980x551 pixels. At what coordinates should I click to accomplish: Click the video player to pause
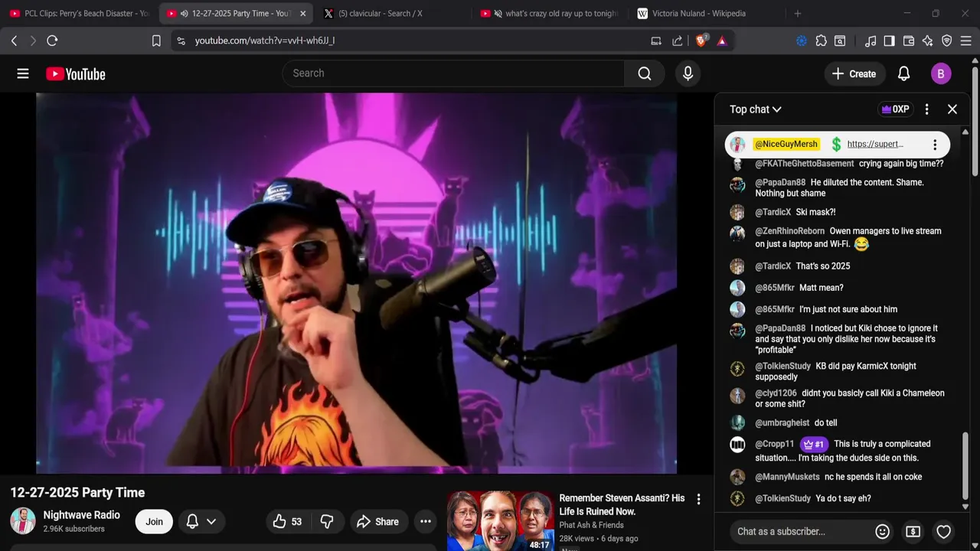coord(356,283)
